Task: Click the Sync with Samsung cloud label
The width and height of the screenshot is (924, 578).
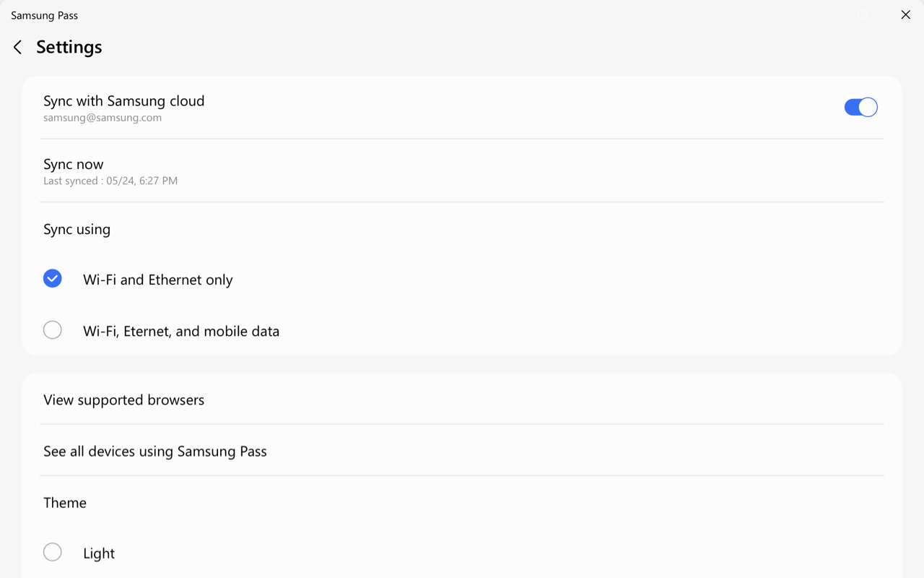Action: 123,101
